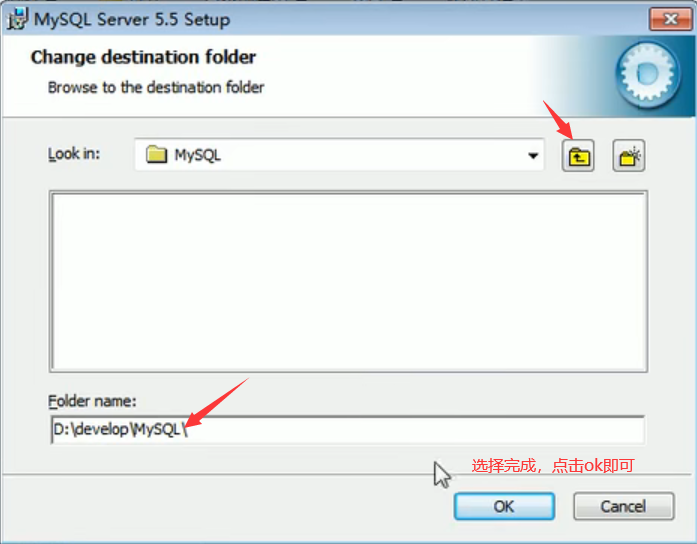697x544 pixels.
Task: Click the "MySQL Server 5.5 Setup" title text
Action: pyautogui.click(x=132, y=20)
